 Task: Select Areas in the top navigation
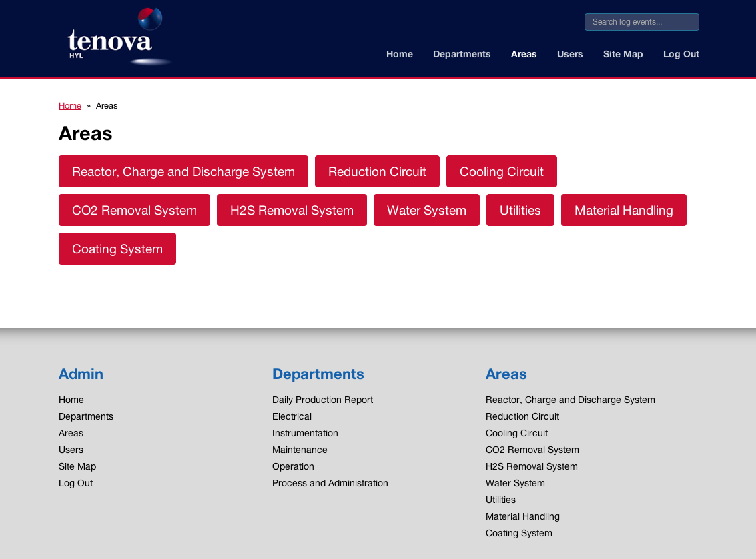click(524, 55)
